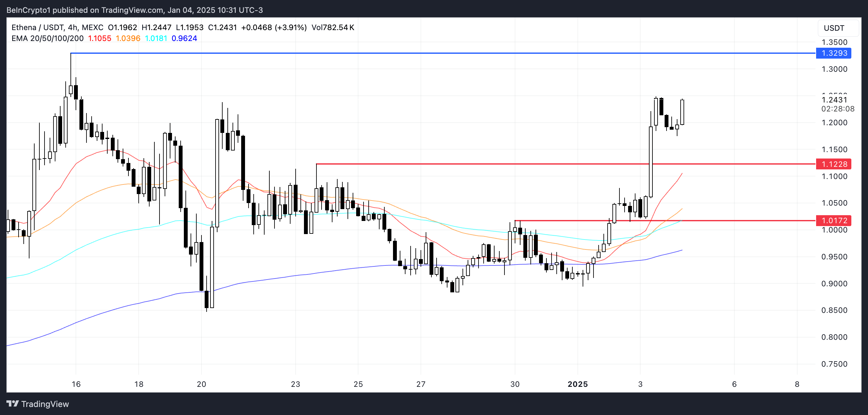
Task: Select the blue 1.3293 price label
Action: tap(834, 53)
